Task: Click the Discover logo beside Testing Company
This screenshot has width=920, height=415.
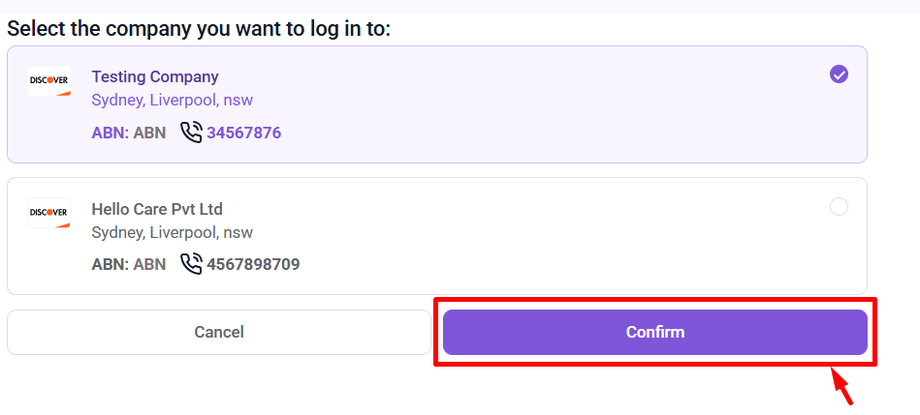Action: 49,80
